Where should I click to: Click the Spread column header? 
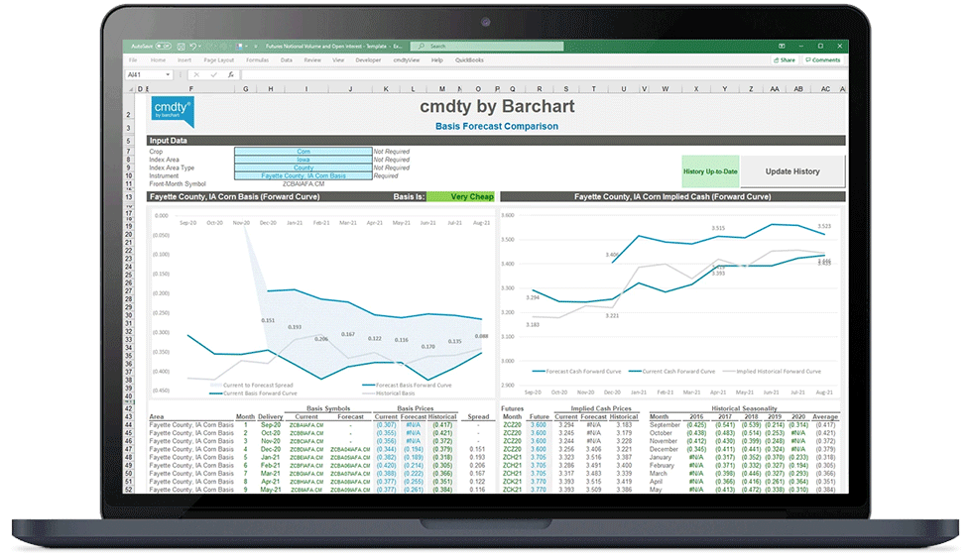(478, 417)
